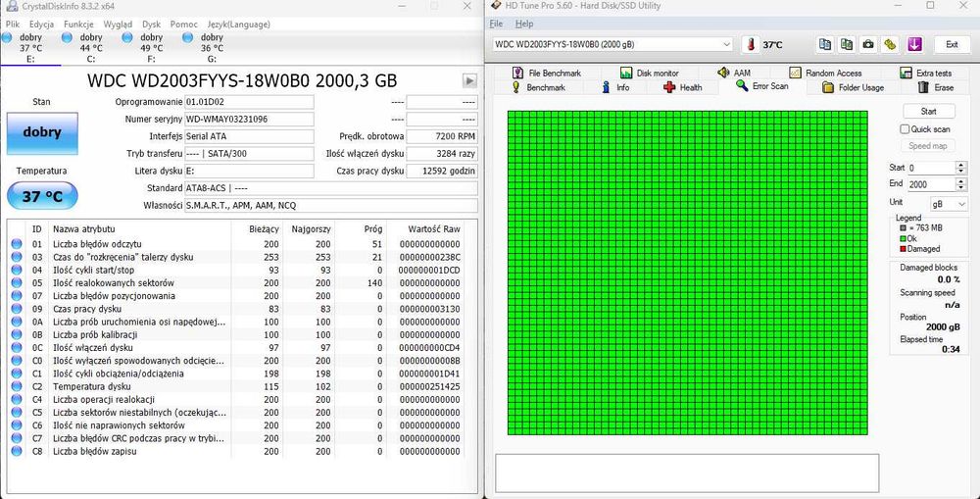980x499 pixels.
Task: Click the End position input field
Action: (931, 184)
